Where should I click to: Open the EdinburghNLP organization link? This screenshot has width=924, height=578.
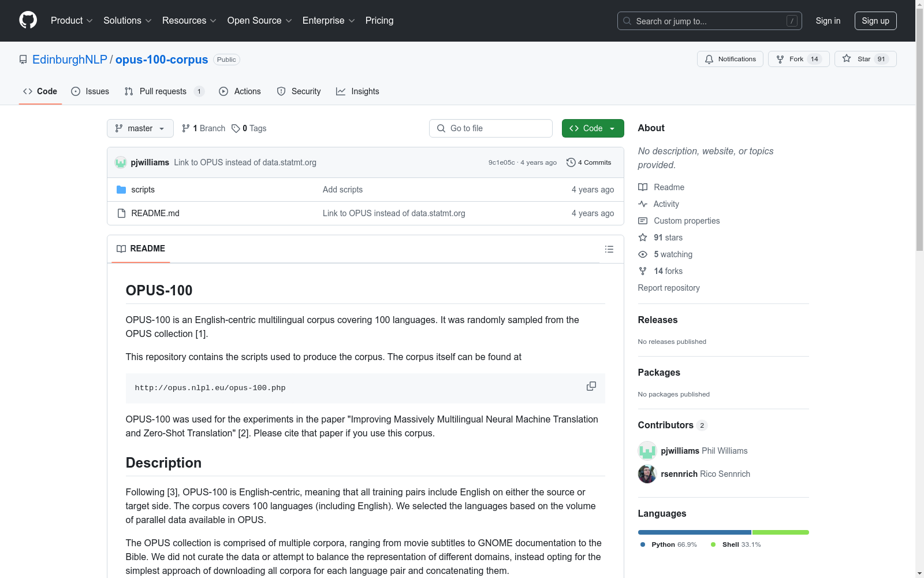[70, 60]
